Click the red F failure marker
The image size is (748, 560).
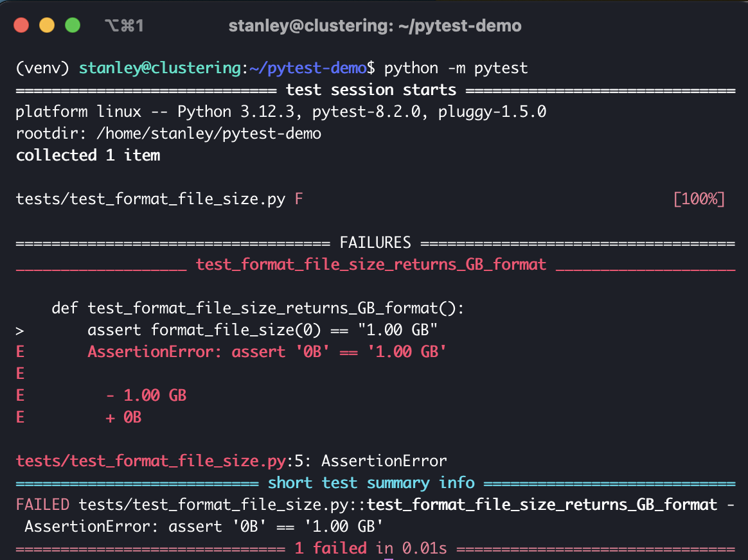point(299,199)
